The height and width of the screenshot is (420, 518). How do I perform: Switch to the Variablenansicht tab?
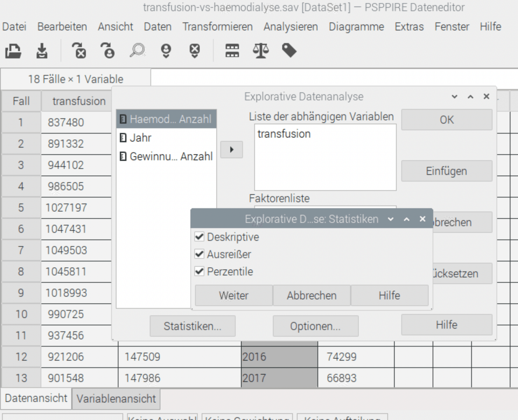(116, 399)
